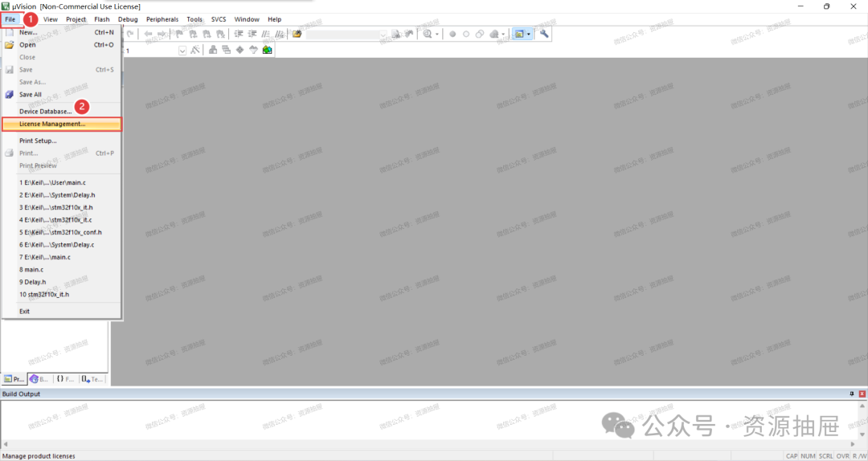Open window layout dropdown arrow
The height and width of the screenshot is (461, 868).
pos(529,35)
